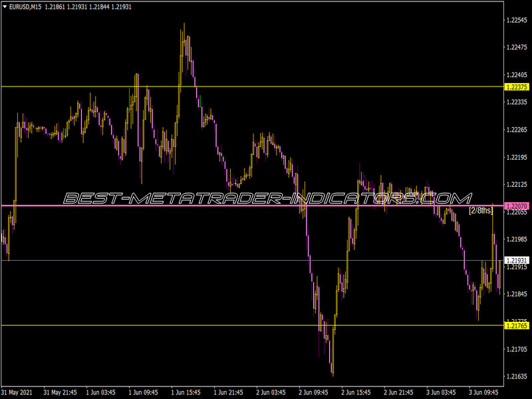Click the 1 Jun 15:45 time label

point(186,392)
